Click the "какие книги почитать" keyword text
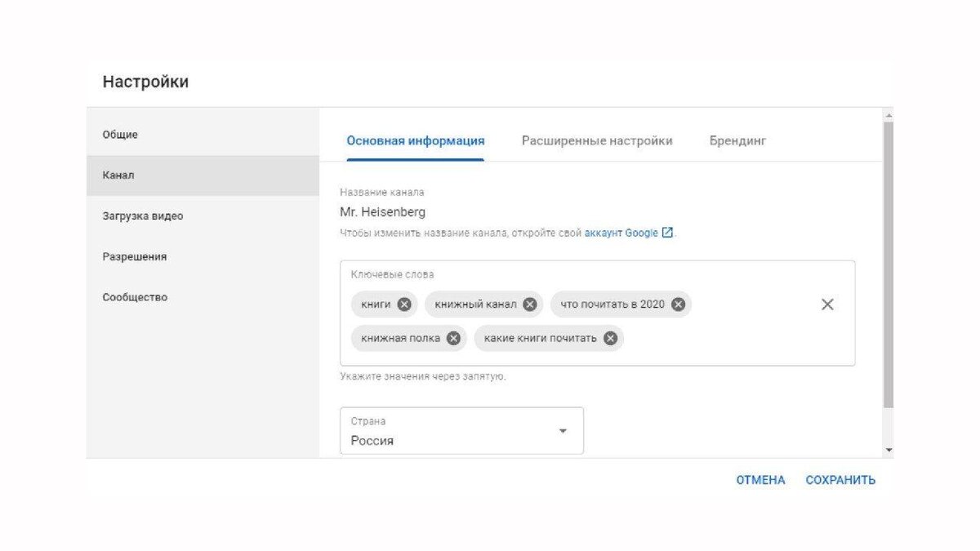The width and height of the screenshot is (980, 551). coord(540,338)
